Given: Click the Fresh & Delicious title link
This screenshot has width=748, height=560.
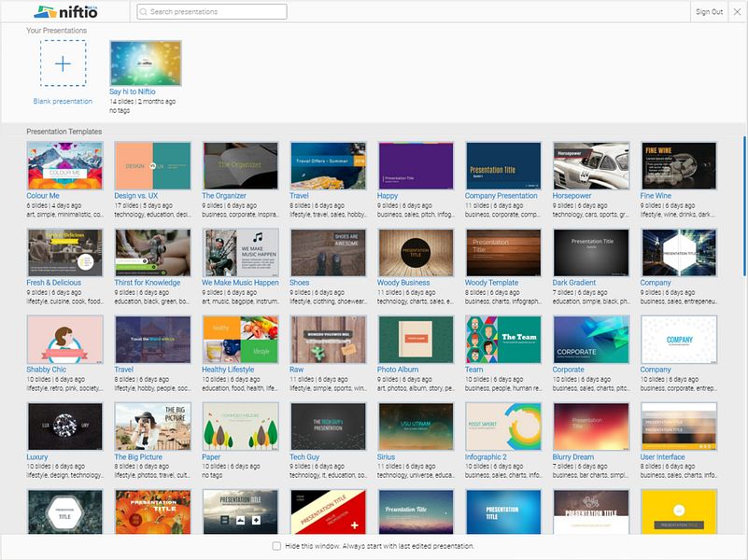Looking at the screenshot, I should 54,283.
